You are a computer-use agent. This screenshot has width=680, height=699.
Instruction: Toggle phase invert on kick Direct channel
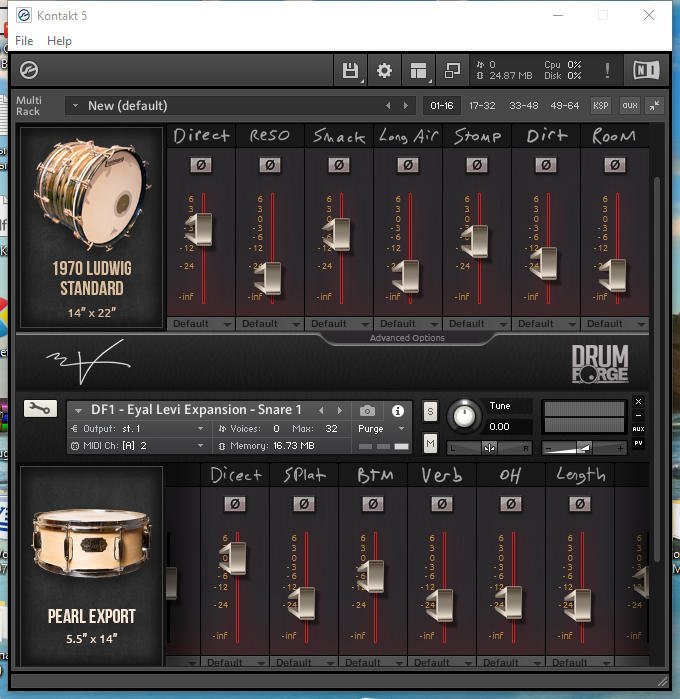click(201, 165)
